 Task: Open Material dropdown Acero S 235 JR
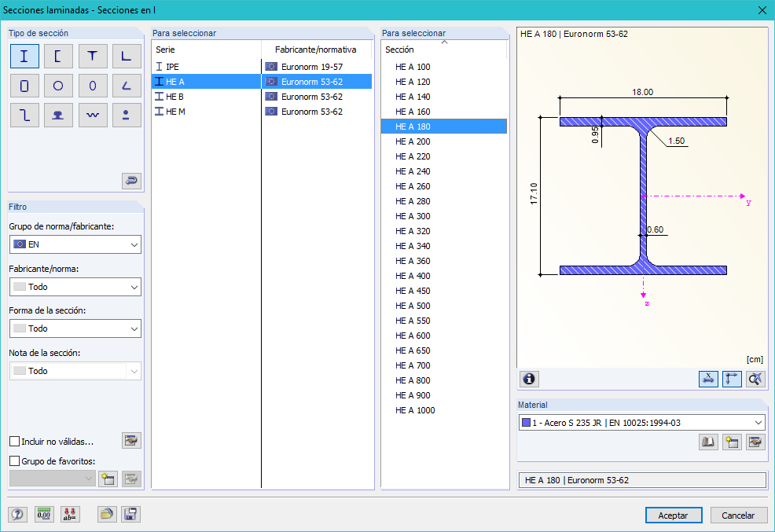(642, 423)
